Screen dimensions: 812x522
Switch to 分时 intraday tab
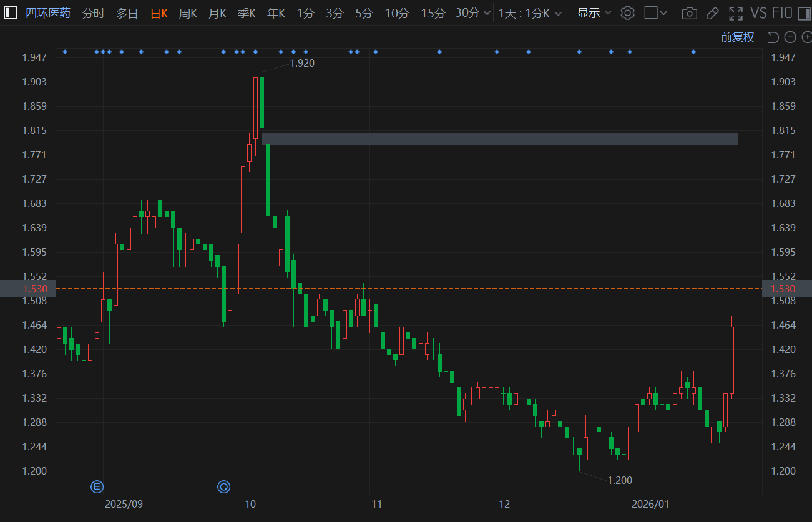pyautogui.click(x=93, y=13)
